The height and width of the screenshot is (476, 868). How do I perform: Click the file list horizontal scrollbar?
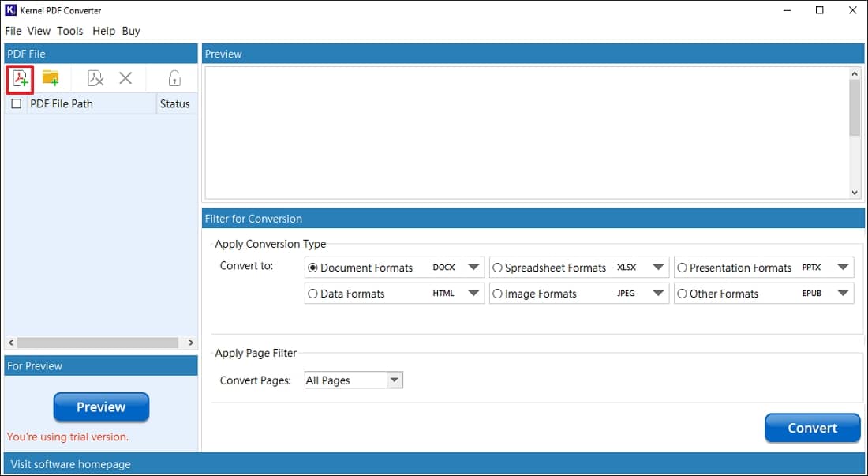click(x=97, y=343)
